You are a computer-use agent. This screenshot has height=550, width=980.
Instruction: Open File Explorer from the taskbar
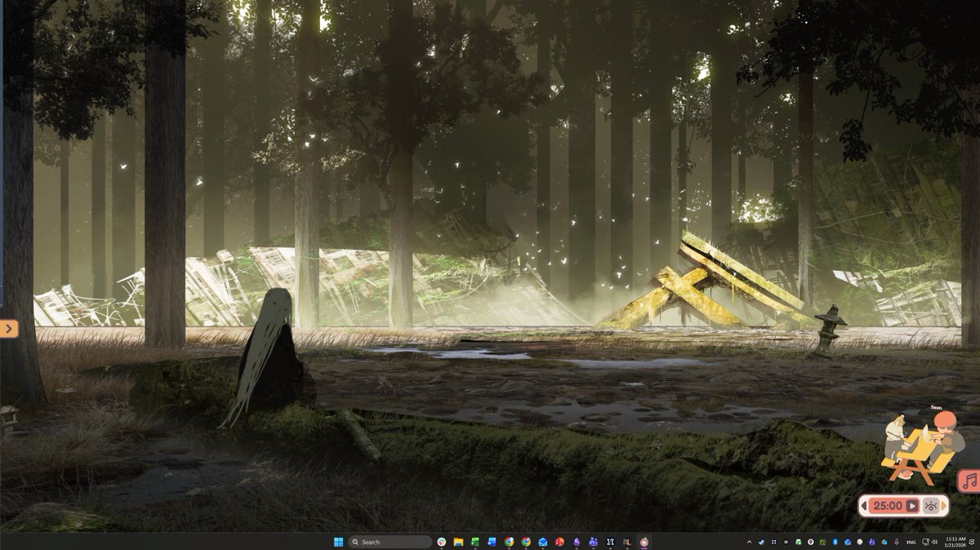458,542
